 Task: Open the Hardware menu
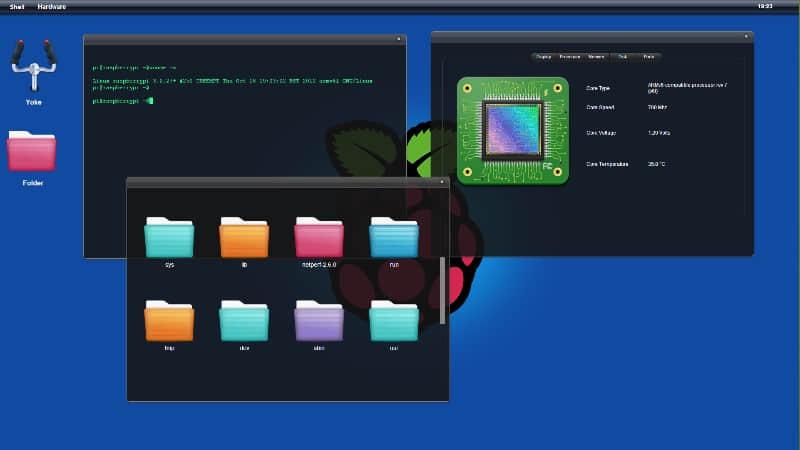(52, 6)
